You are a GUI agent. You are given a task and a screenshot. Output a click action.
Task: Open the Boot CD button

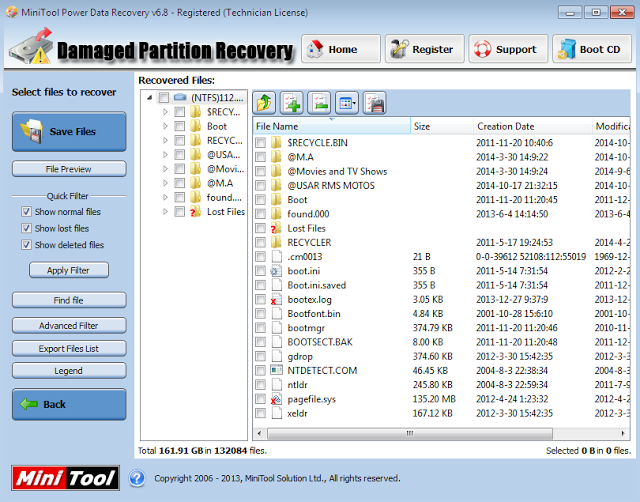(x=592, y=49)
